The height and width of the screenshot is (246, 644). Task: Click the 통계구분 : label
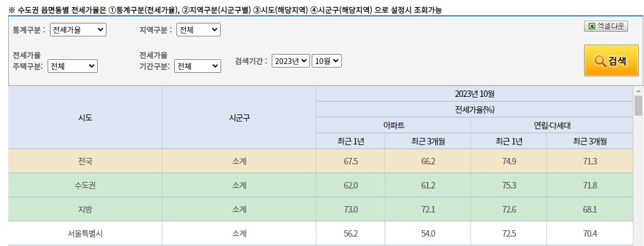pos(29,30)
